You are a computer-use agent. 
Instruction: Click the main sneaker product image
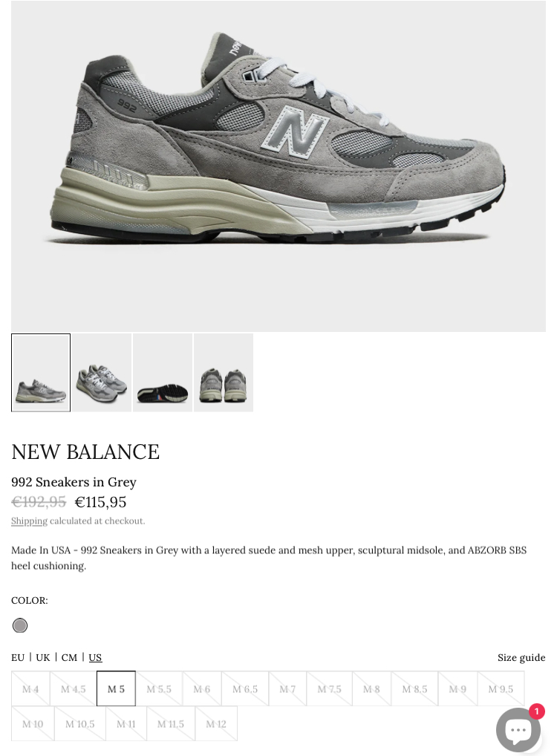click(278, 166)
